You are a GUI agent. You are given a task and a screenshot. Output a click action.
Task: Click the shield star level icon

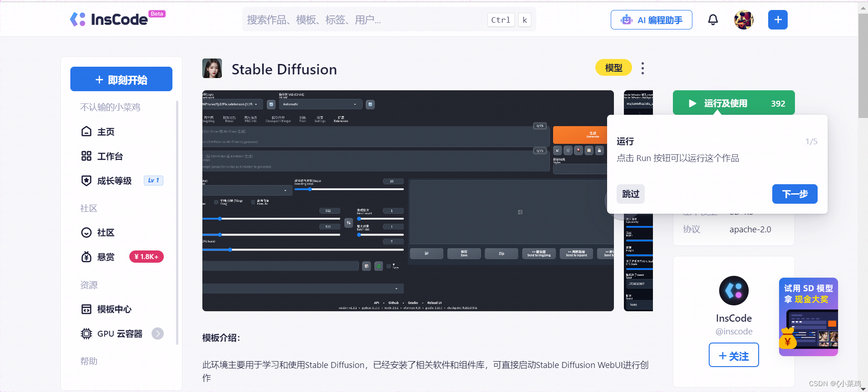pyautogui.click(x=86, y=181)
